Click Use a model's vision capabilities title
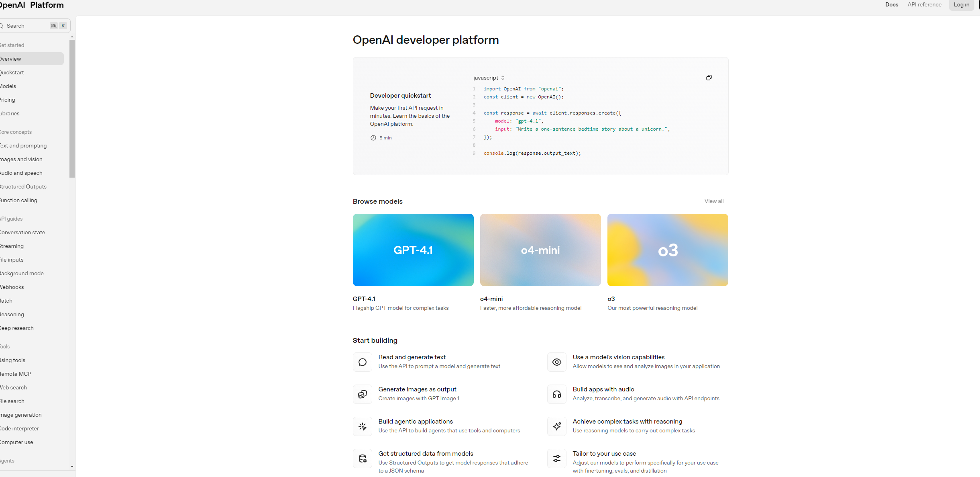 tap(619, 357)
